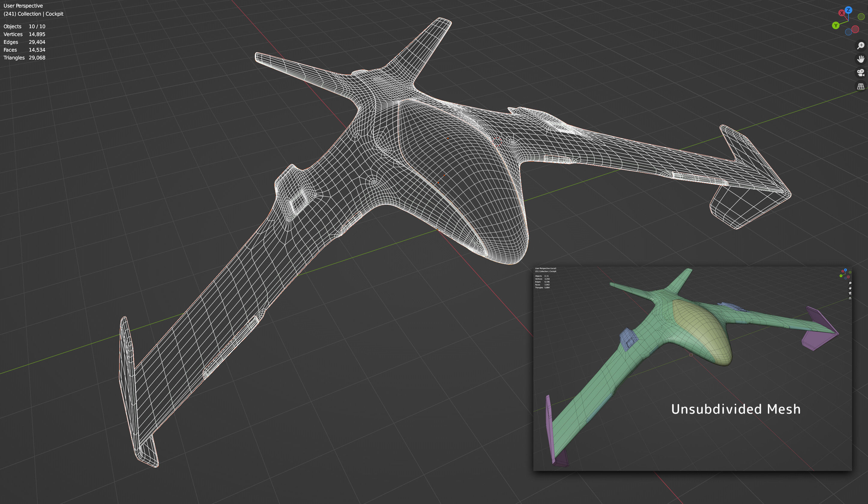
Task: Click the Edges 29,404 statistic
Action: tap(24, 42)
